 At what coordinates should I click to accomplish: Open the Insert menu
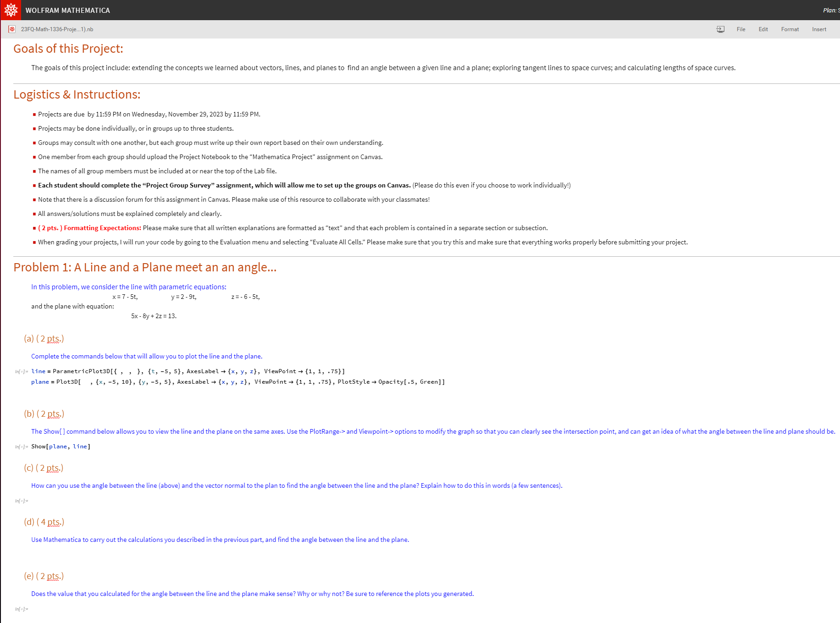[x=819, y=29]
